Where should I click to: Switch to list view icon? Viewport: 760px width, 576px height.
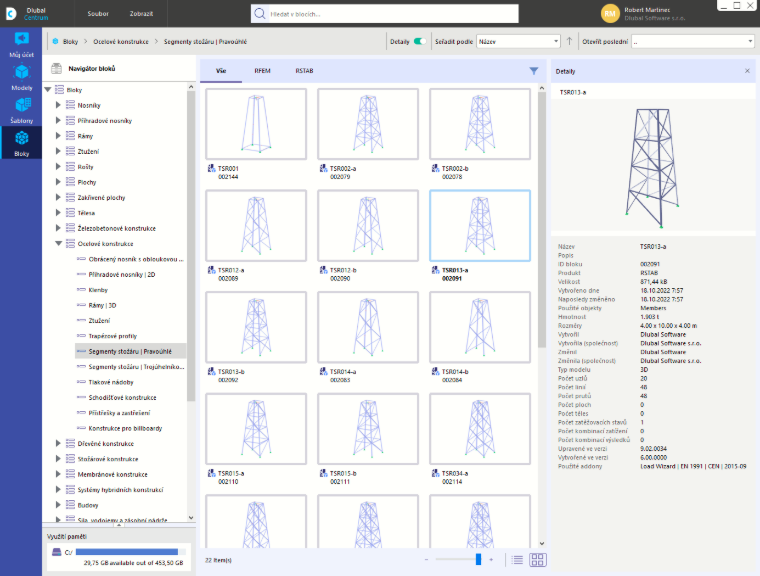[517, 560]
